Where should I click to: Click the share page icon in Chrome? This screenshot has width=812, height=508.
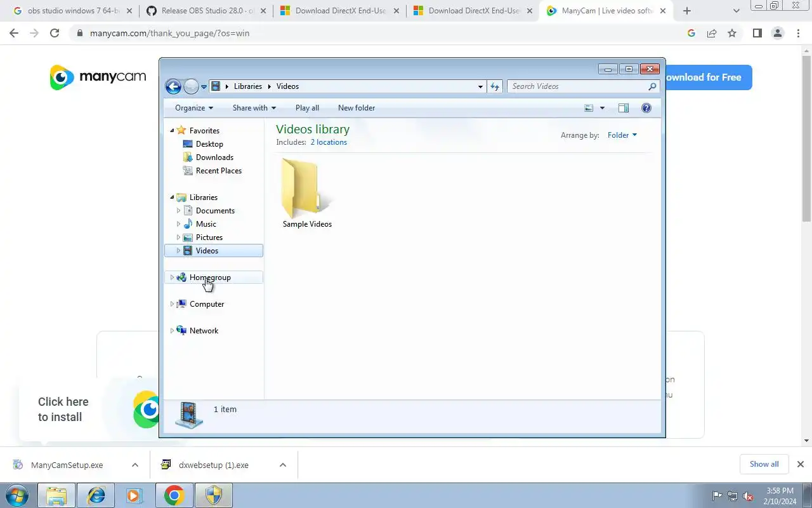click(x=712, y=33)
